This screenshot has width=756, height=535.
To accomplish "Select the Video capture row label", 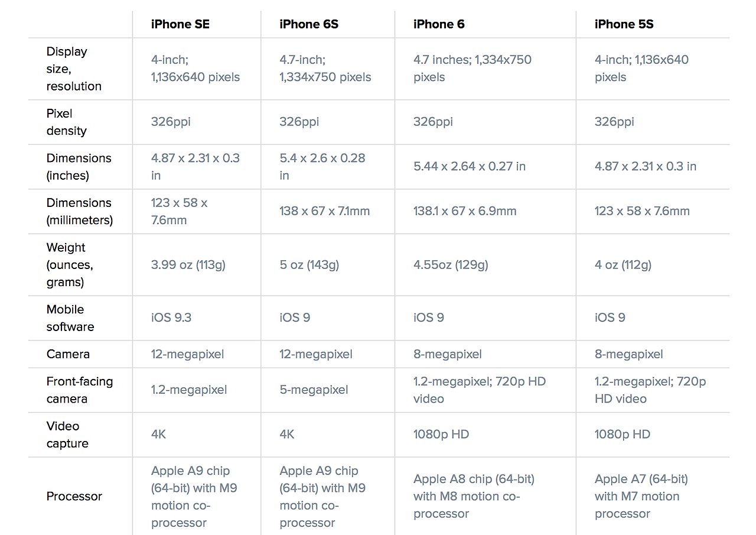I will tap(67, 435).
